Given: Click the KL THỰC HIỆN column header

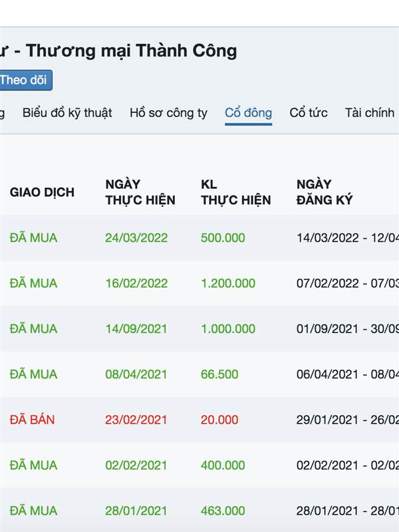Looking at the screenshot, I should point(235,192).
